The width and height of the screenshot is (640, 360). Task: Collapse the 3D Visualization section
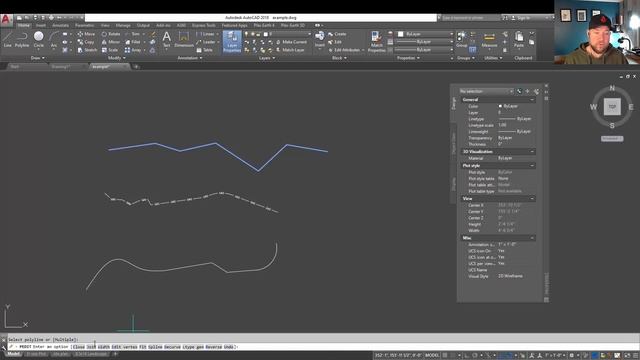tap(532, 151)
